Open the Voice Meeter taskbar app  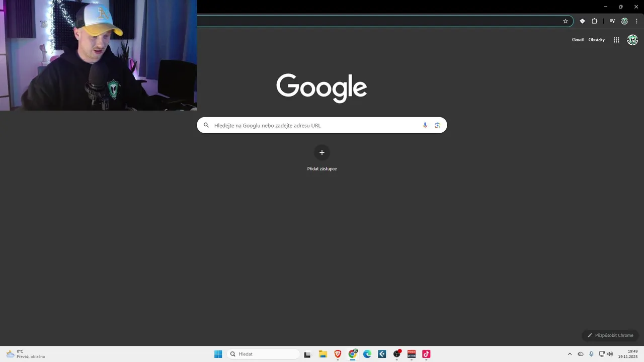[x=412, y=354]
